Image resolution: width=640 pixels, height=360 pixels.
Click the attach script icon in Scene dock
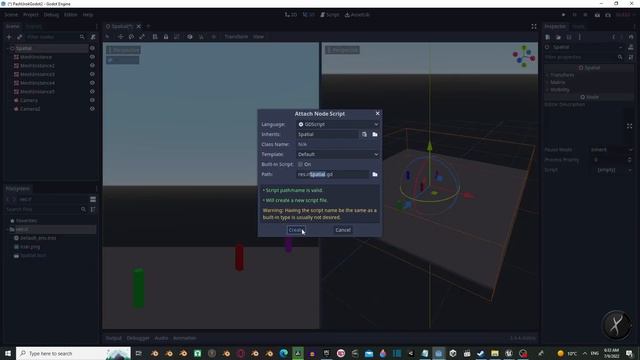click(93, 37)
